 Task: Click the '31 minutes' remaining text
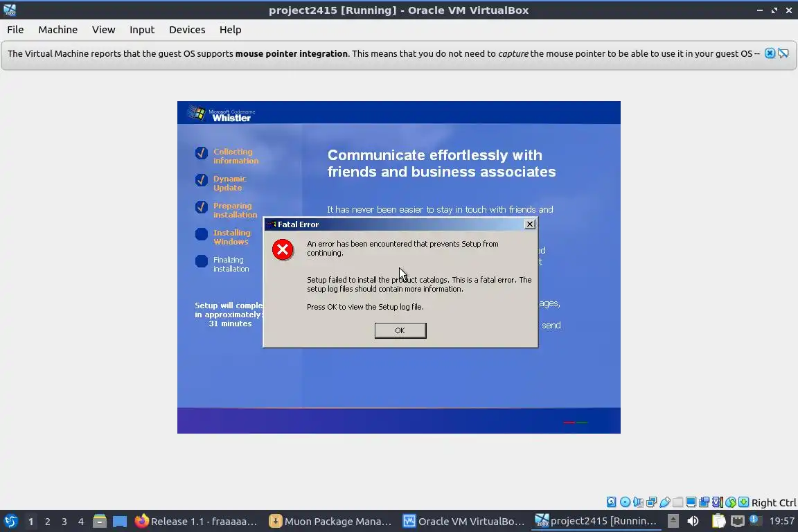pyautogui.click(x=230, y=323)
